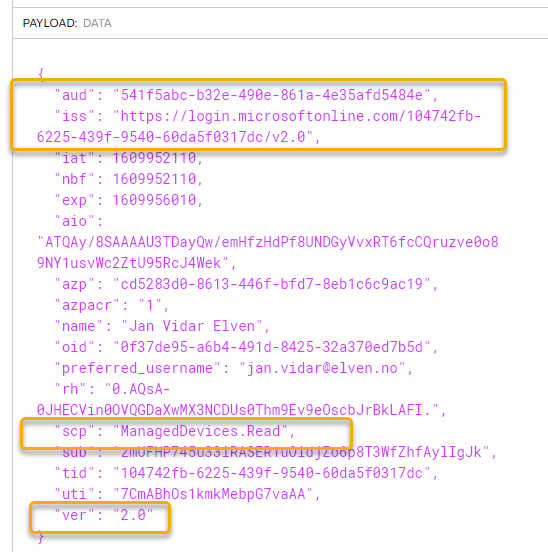Click the iat timestamp 1609952110
The height and width of the screenshot is (552, 548).
[154, 158]
